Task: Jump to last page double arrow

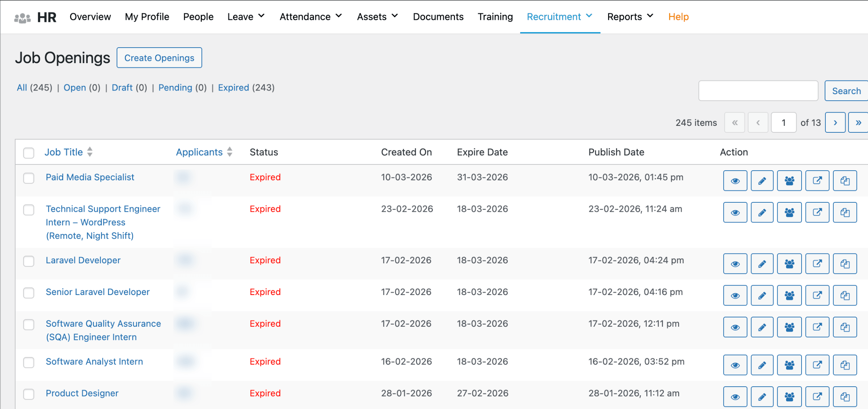Action: click(858, 123)
